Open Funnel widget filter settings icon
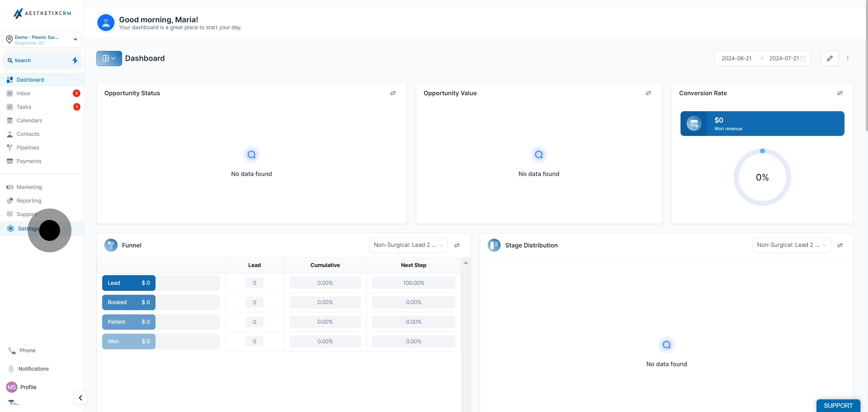Screen dimensions: 868x412 coord(457,245)
